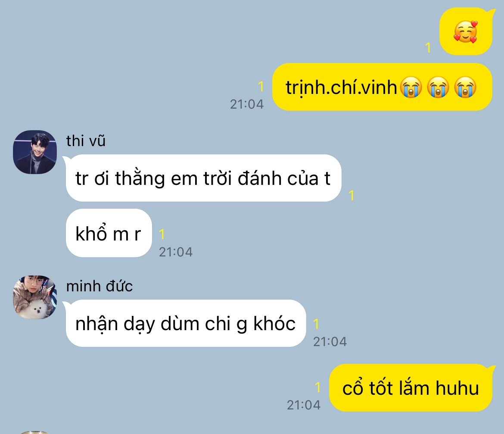Tap the last crying emoji in yellow bubble
The height and width of the screenshot is (434, 504).
[x=465, y=87]
